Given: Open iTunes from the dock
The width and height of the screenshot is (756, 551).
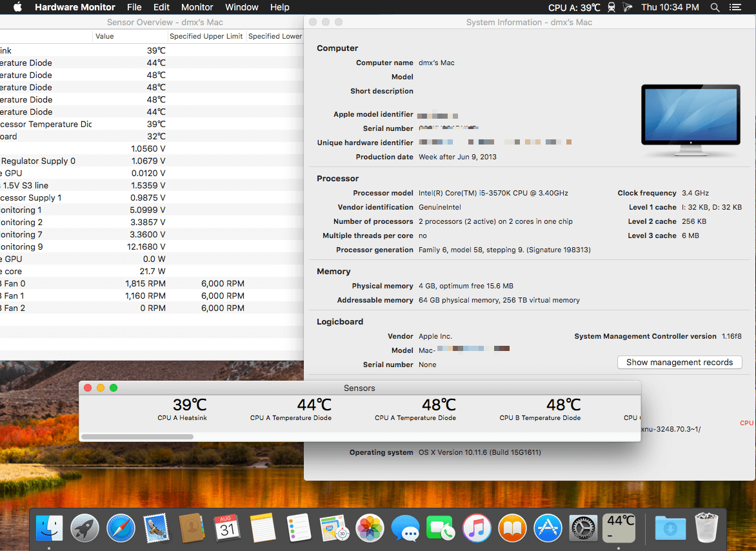Looking at the screenshot, I should pyautogui.click(x=477, y=528).
